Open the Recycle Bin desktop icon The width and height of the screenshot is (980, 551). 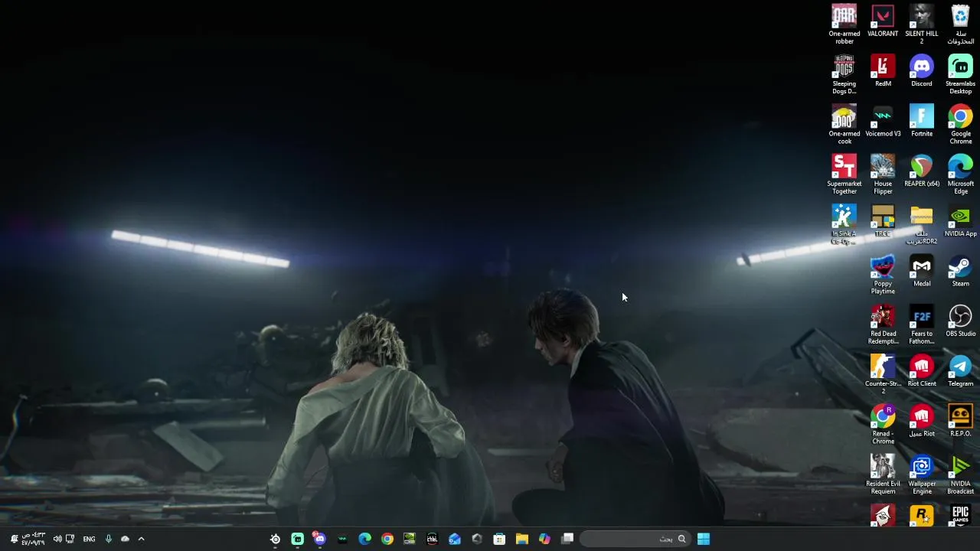960,24
